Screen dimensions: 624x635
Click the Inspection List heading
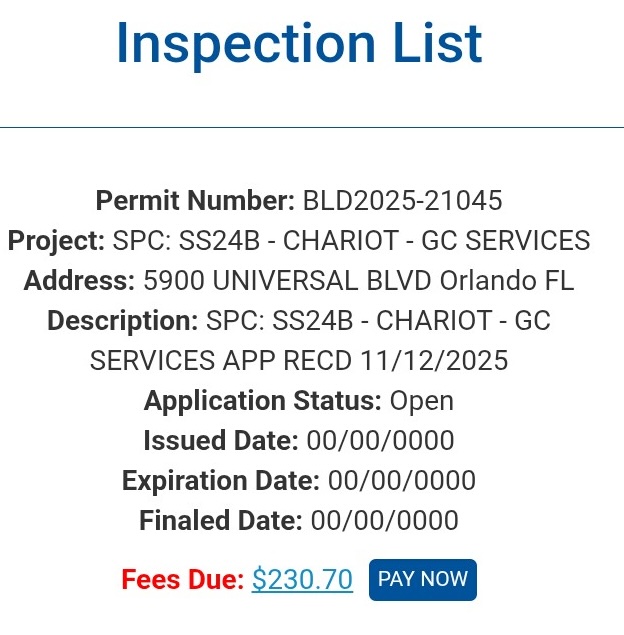pyautogui.click(x=299, y=44)
